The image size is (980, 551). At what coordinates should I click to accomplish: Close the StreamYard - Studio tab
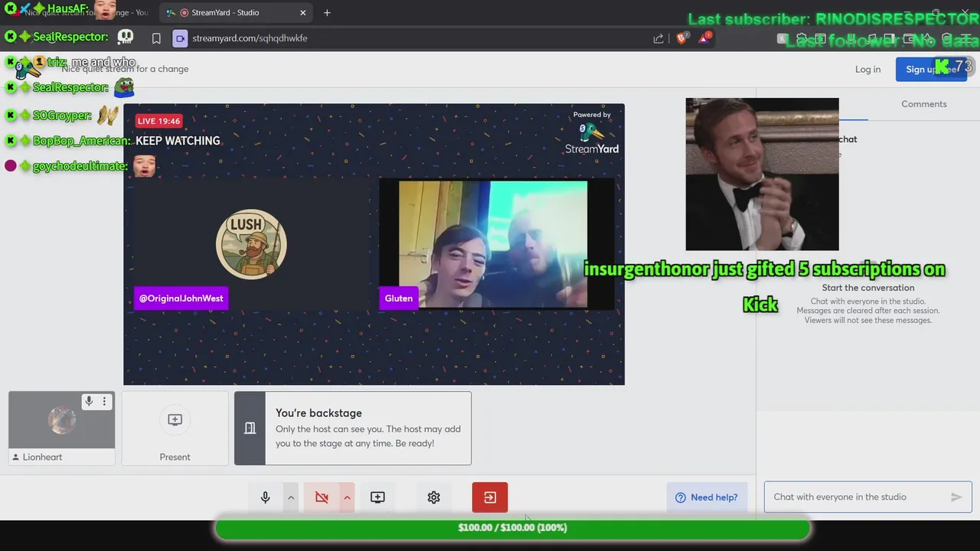click(302, 13)
